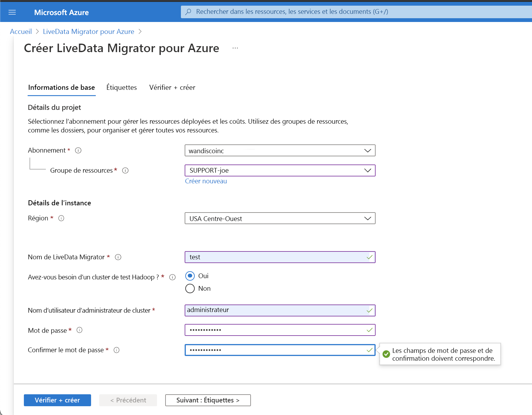
Task: Open the Région dropdown USA Centre-Ouest
Action: [280, 218]
